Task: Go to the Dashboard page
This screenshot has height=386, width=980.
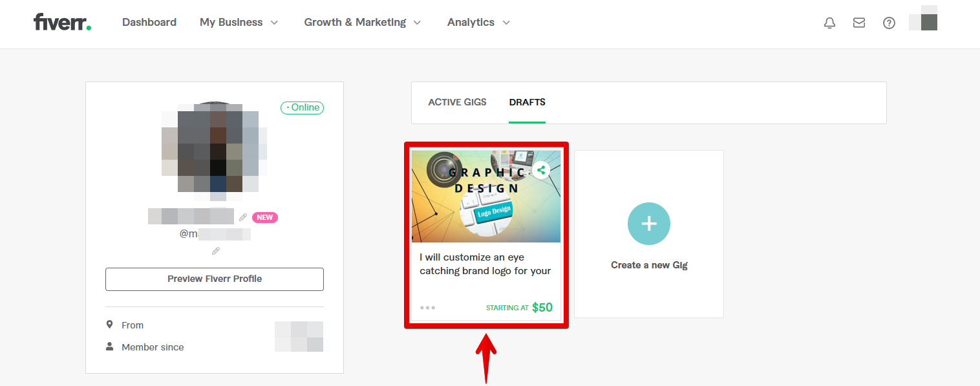Action: pos(149,23)
